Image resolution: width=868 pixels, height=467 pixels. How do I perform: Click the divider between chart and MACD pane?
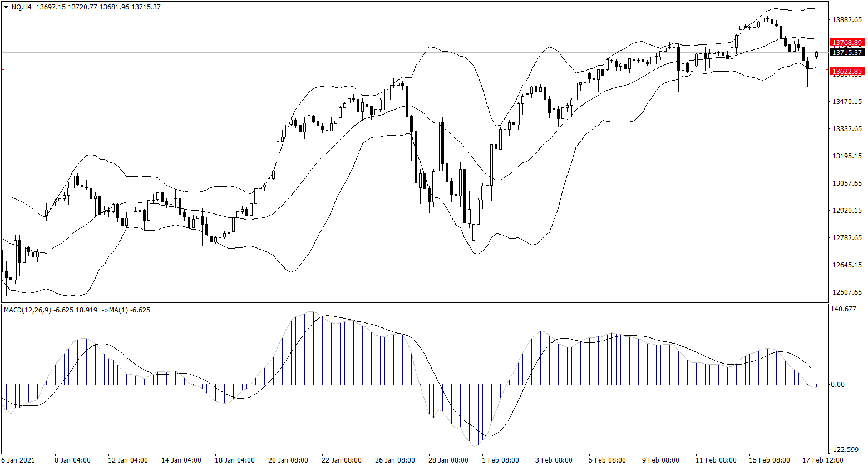pyautogui.click(x=415, y=303)
